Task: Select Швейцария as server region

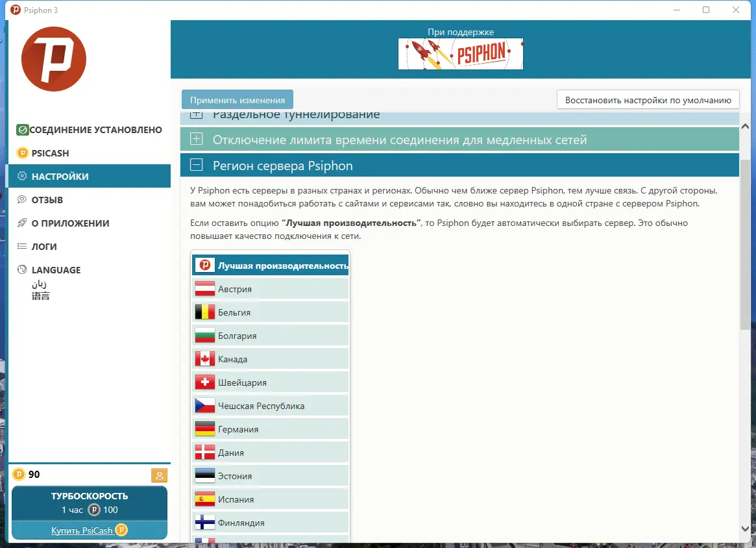Action: tap(271, 382)
